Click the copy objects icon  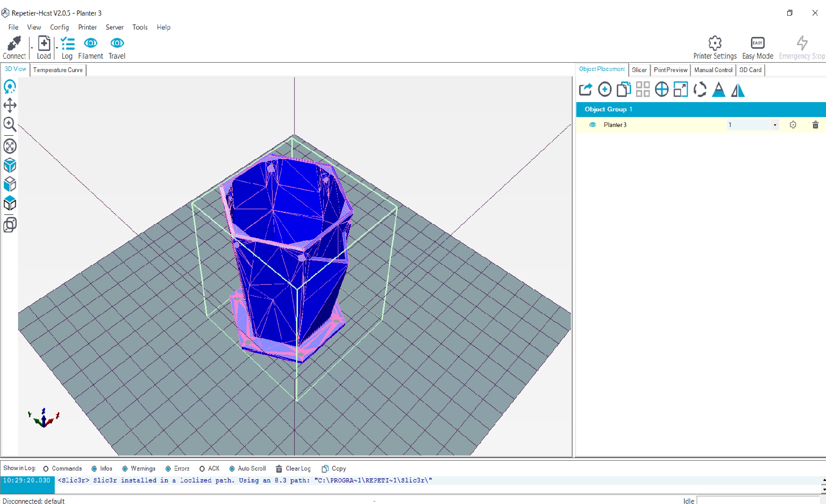pyautogui.click(x=624, y=89)
